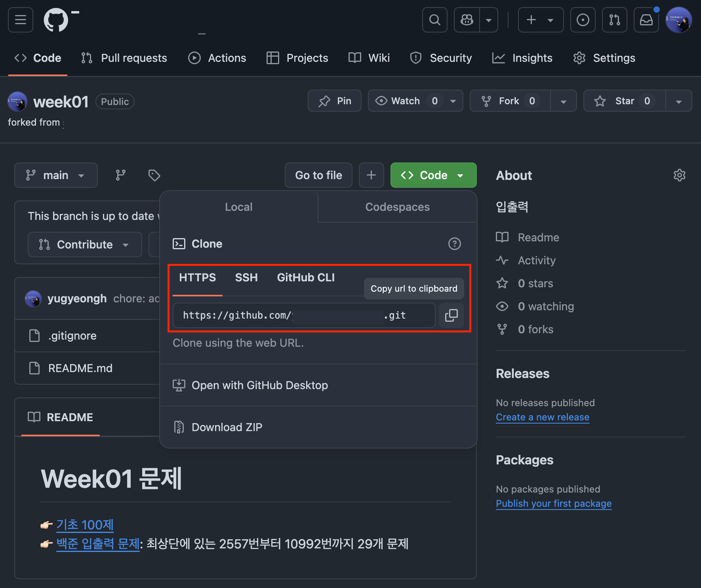Viewport: 701px width, 588px height.
Task: Open the README.md file
Action: coord(80,368)
